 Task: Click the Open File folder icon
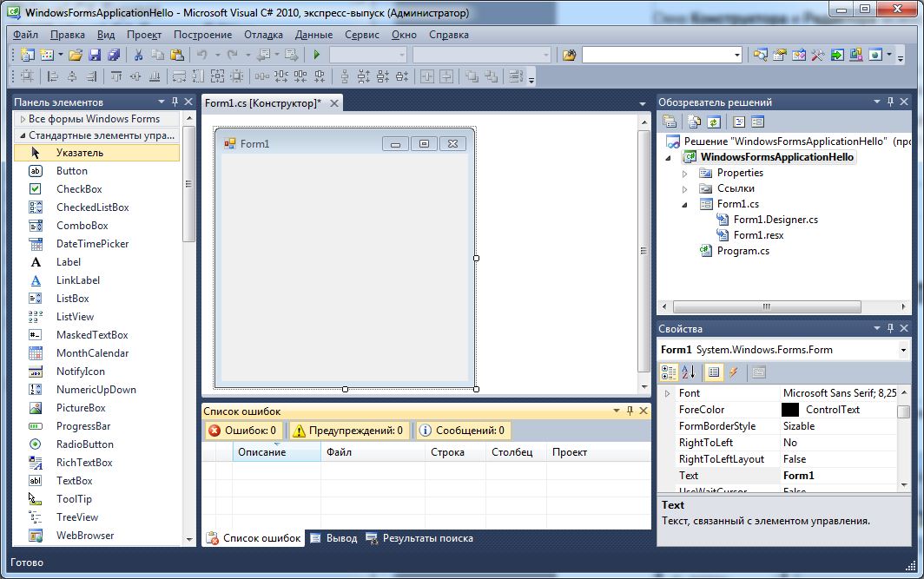[75, 55]
